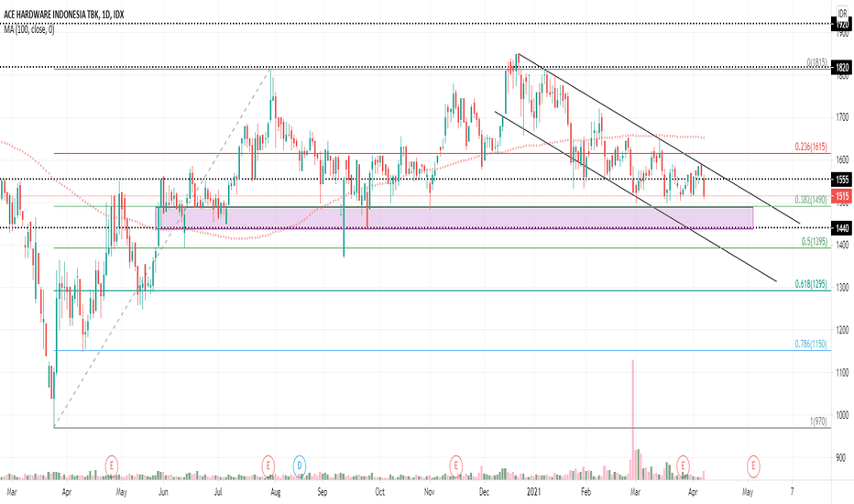Click the tall pink volume spike bar
The height and width of the screenshot is (504, 854).
coord(633,420)
